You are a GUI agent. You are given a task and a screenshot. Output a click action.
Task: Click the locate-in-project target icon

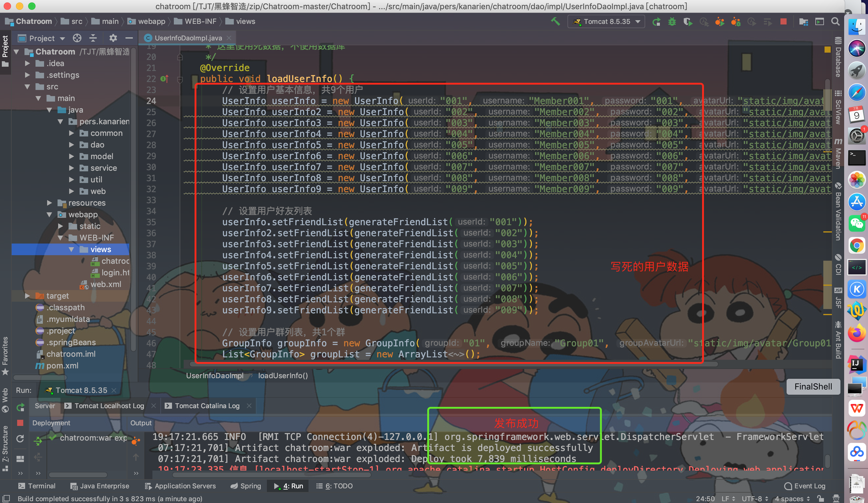[x=77, y=38]
